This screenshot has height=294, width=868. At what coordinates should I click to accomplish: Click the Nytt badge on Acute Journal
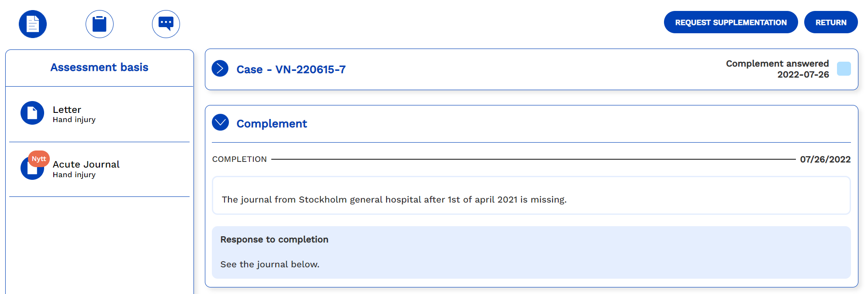tap(39, 159)
